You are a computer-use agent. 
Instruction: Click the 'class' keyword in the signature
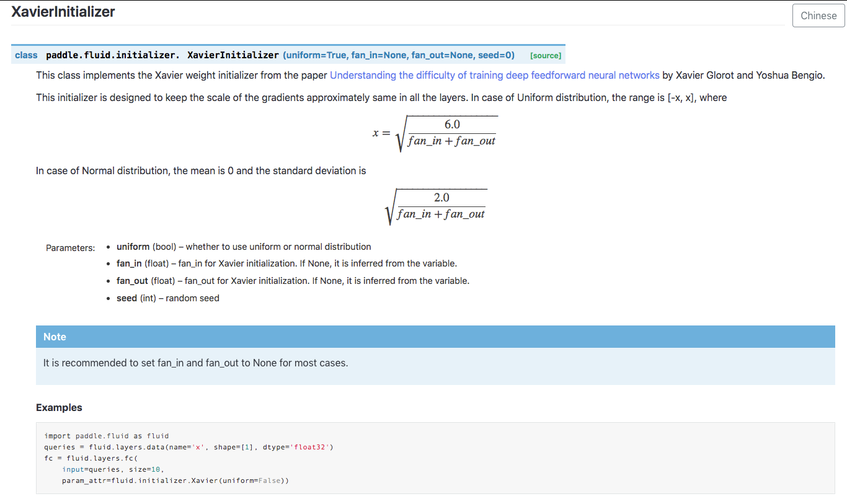(x=26, y=55)
